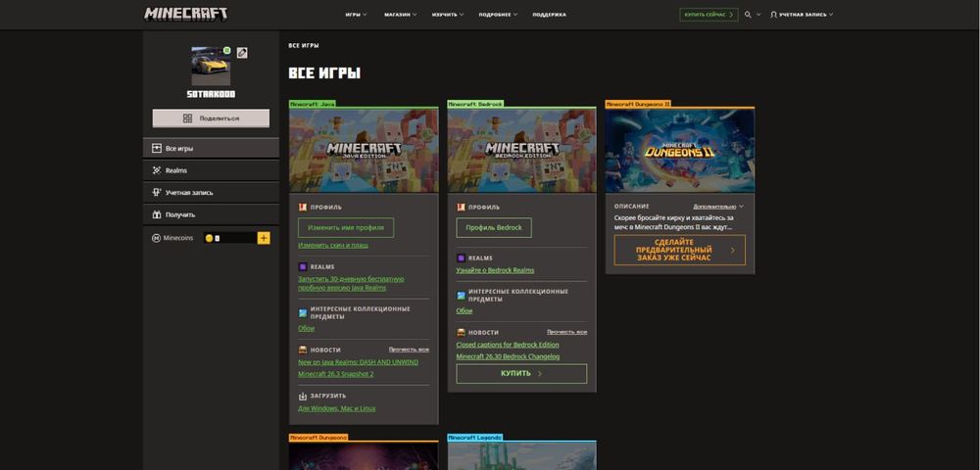Click the Все игры breadcrumb text
This screenshot has height=470, width=980.
[x=304, y=46]
